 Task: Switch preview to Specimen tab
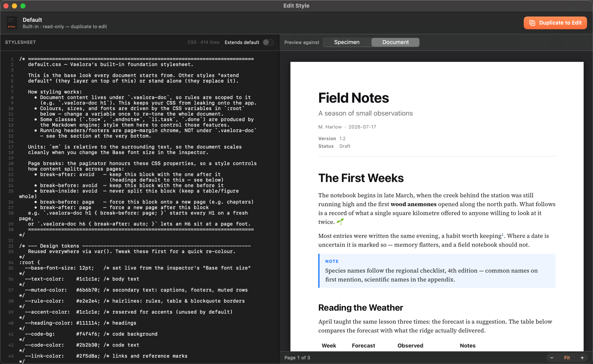pyautogui.click(x=347, y=42)
